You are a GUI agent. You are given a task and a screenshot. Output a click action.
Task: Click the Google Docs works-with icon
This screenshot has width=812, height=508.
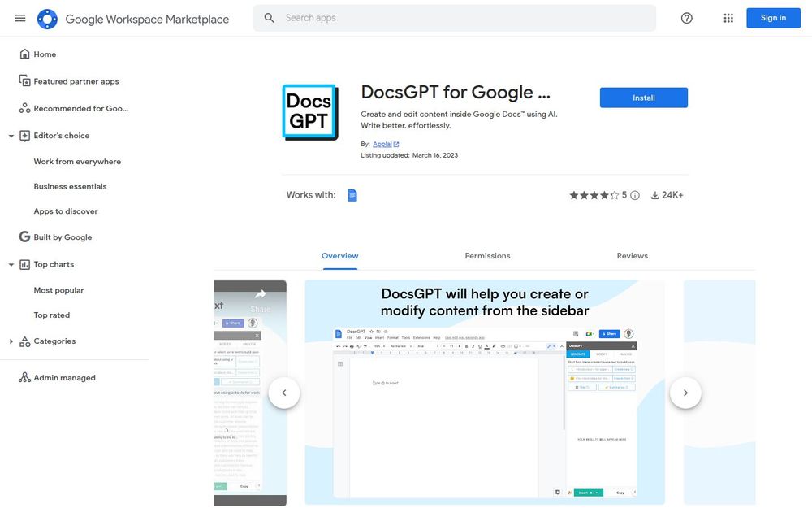click(x=352, y=195)
